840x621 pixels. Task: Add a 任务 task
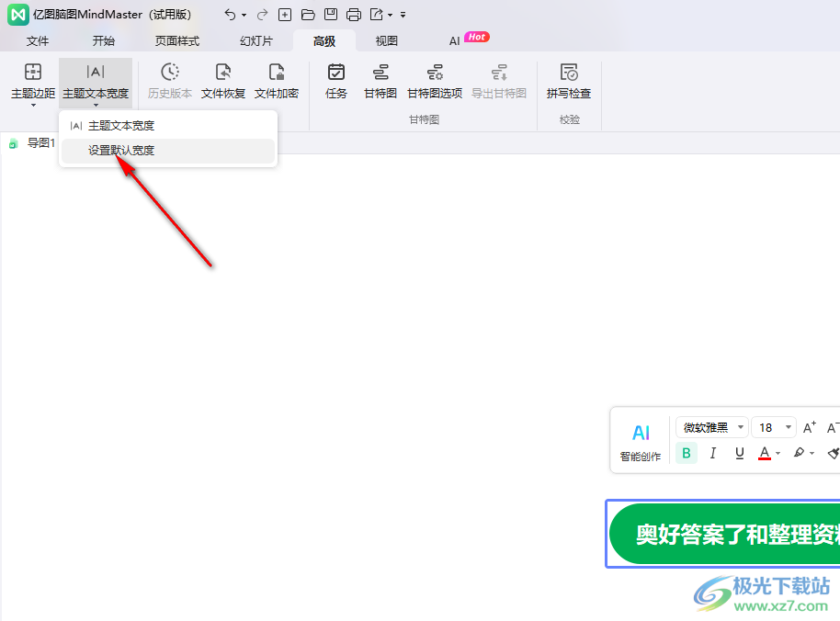tap(336, 82)
